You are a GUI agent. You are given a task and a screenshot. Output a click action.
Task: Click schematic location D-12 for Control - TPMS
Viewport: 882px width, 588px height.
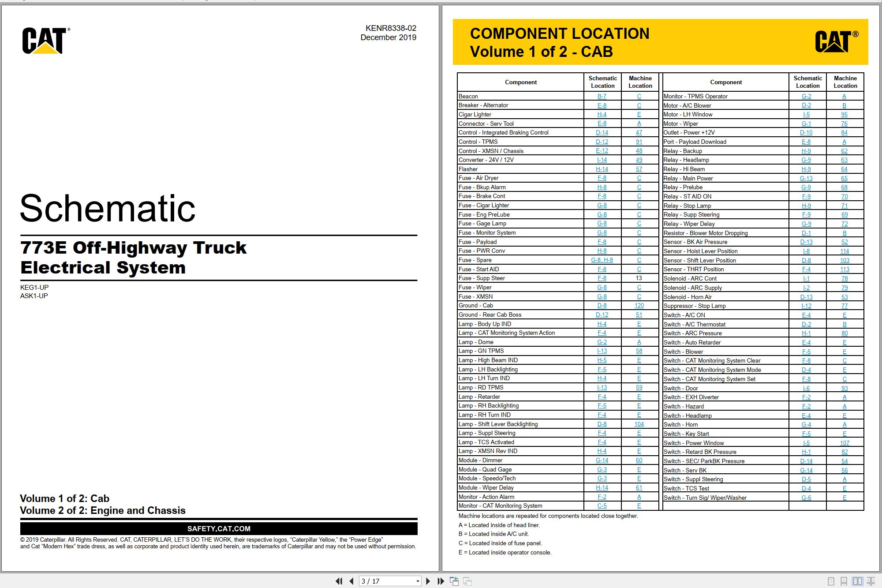(x=602, y=142)
